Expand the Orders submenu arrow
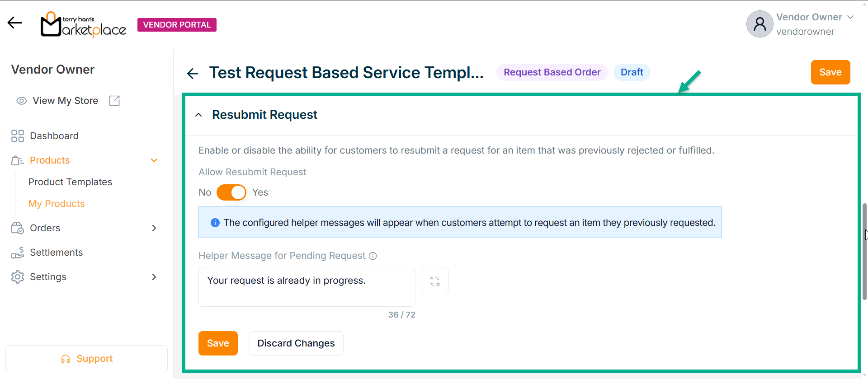The width and height of the screenshot is (868, 379). coord(154,228)
